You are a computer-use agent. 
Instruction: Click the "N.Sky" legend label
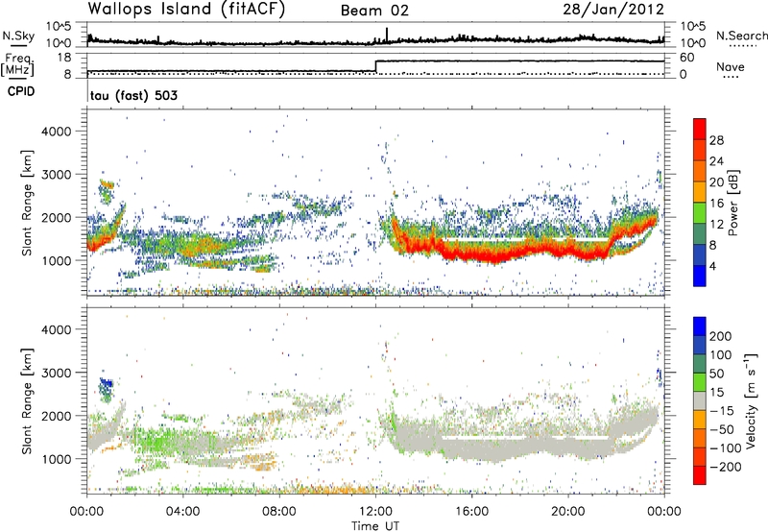pos(18,36)
